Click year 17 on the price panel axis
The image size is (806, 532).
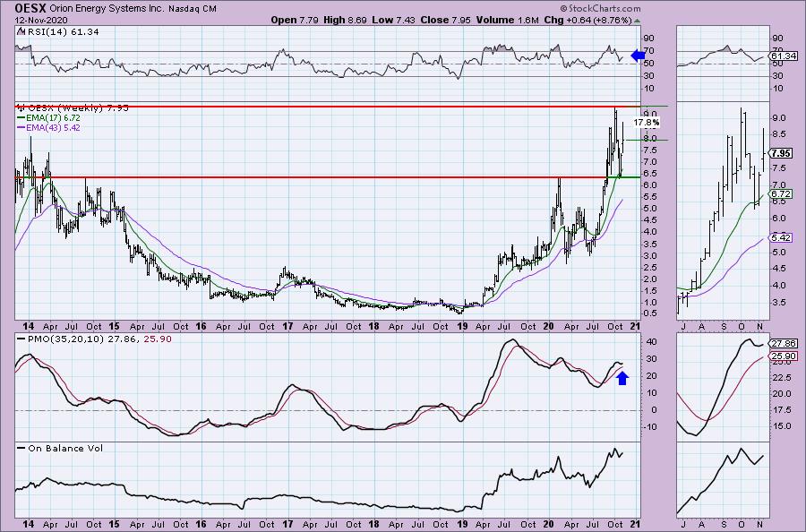(287, 326)
